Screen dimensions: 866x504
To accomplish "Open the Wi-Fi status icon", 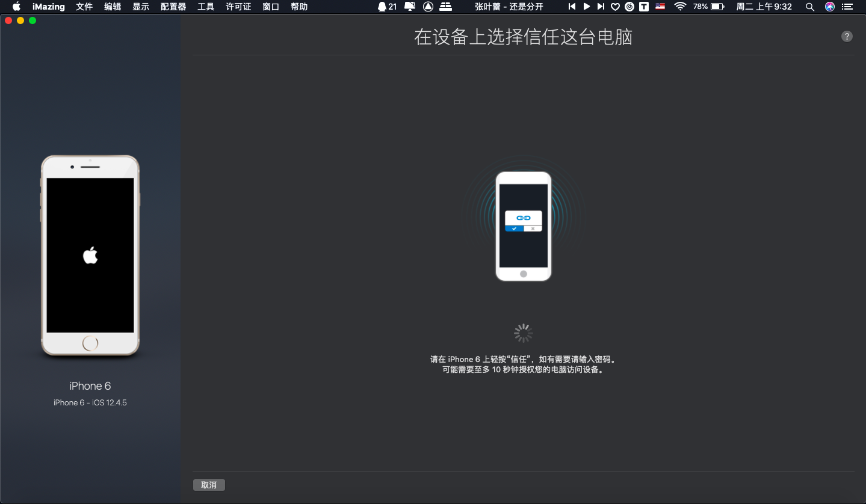I will pyautogui.click(x=680, y=7).
